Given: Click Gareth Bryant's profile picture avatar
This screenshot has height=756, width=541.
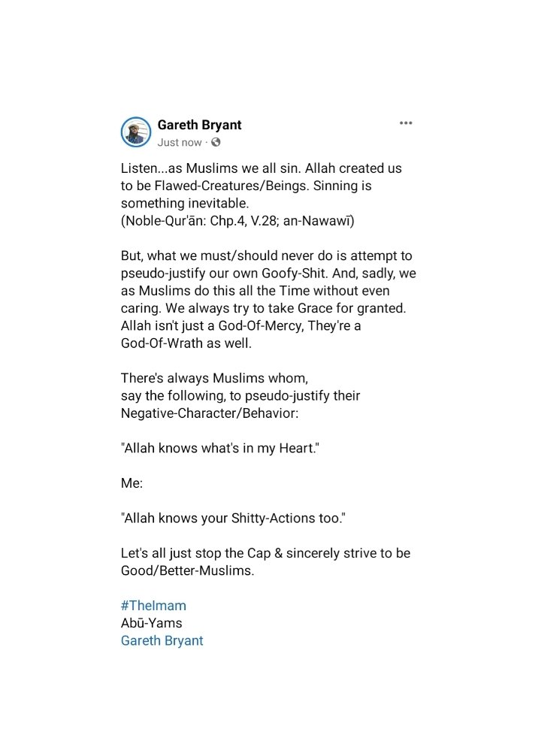Looking at the screenshot, I should [x=136, y=132].
